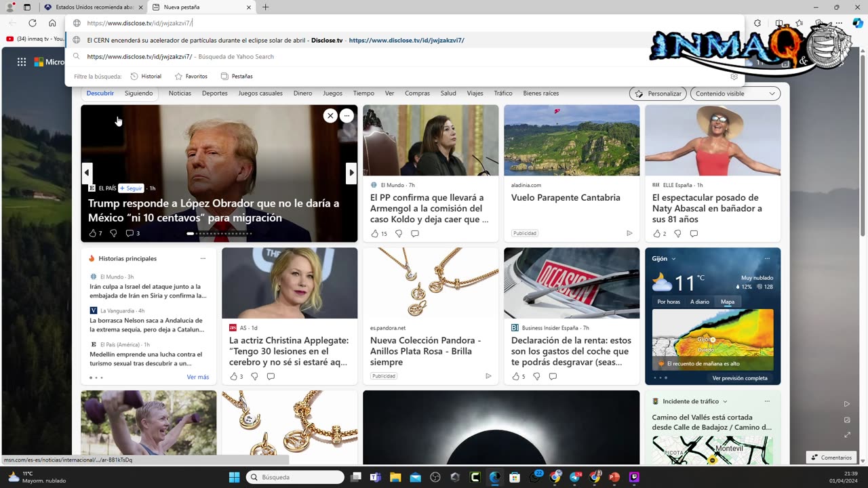Open comments on Christina Applegate article

coord(271,376)
